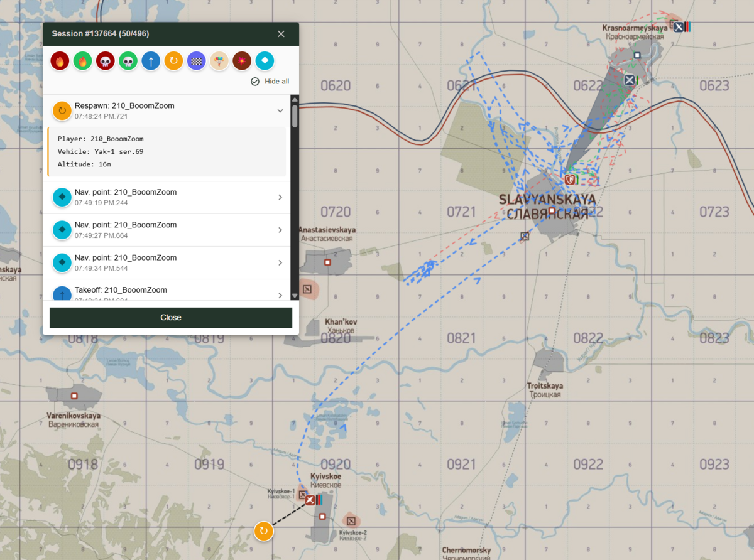Expand the Nav. point event at 07:49:27

click(x=280, y=230)
